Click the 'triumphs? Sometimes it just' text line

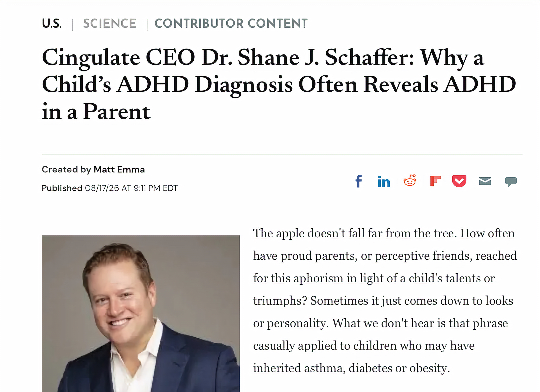(383, 301)
